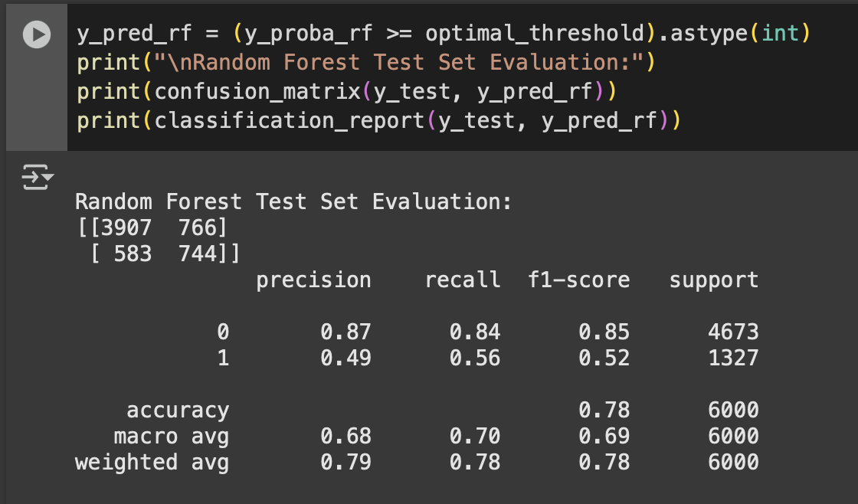Image resolution: width=858 pixels, height=504 pixels.
Task: Click the macro avg row label
Action: tap(171, 437)
